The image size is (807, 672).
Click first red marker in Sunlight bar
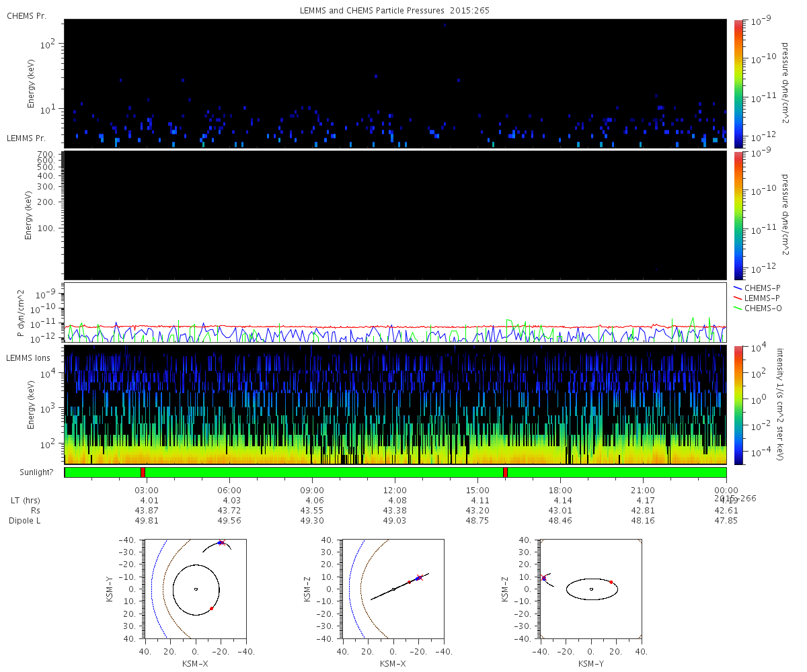pyautogui.click(x=143, y=472)
